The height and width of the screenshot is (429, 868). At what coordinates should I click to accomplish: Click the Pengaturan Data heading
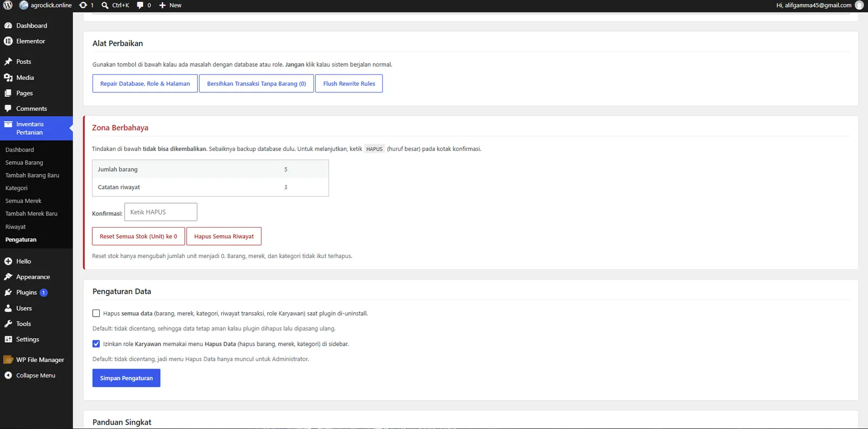coord(122,292)
